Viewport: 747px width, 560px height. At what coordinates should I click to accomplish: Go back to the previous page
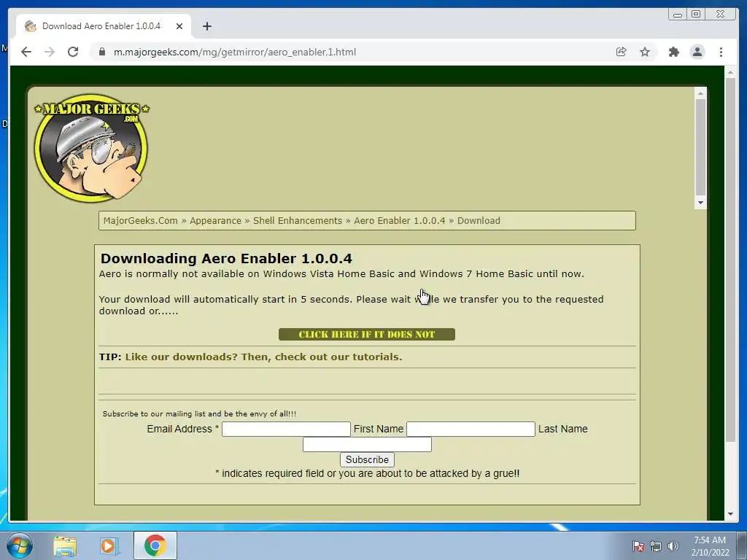[x=26, y=52]
